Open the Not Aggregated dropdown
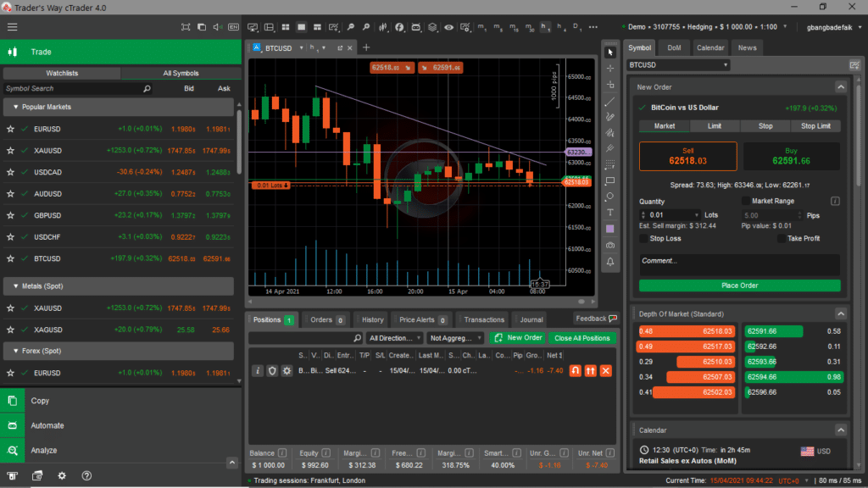 455,338
